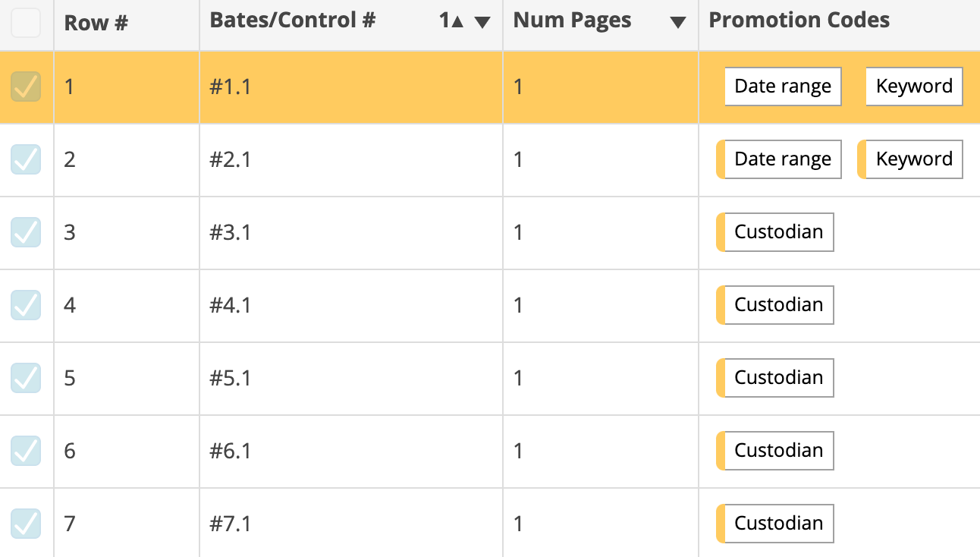Uncheck the checkbox for row 4
980x557 pixels.
point(26,305)
